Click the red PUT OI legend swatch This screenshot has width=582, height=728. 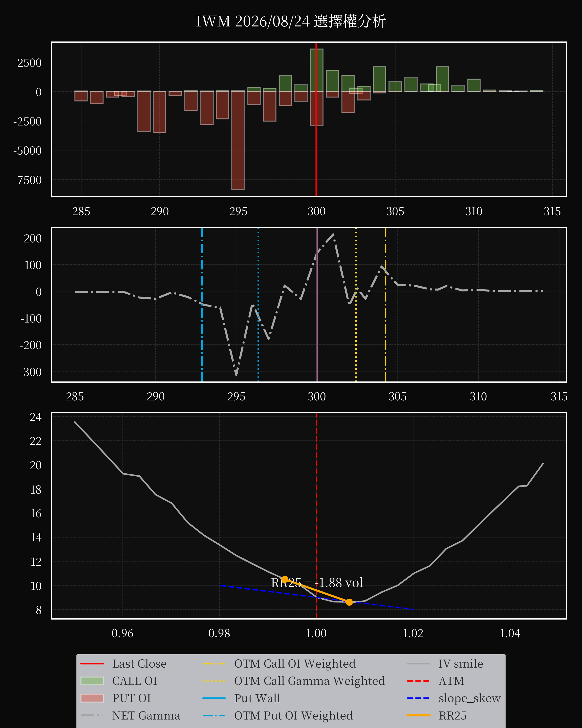[x=92, y=698]
